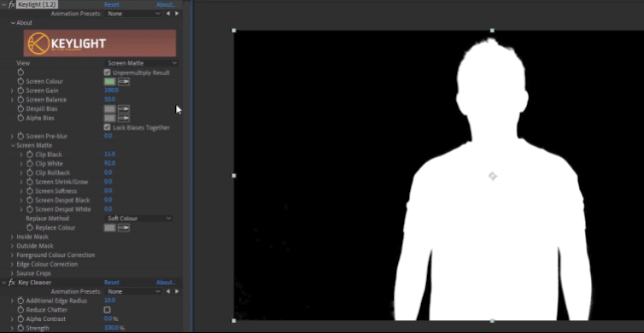The height and width of the screenshot is (333, 644).
Task: Collapse the About section
Action: pos(13,23)
